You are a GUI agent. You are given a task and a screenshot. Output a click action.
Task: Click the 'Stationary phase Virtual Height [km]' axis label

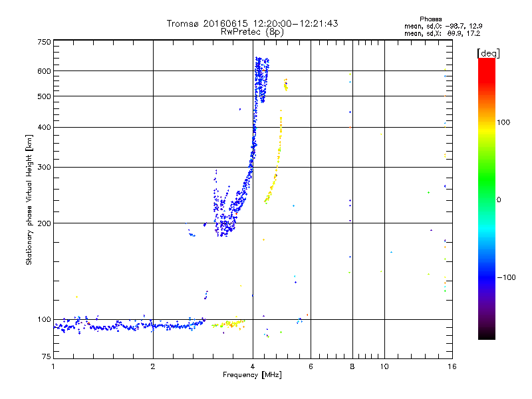29,200
